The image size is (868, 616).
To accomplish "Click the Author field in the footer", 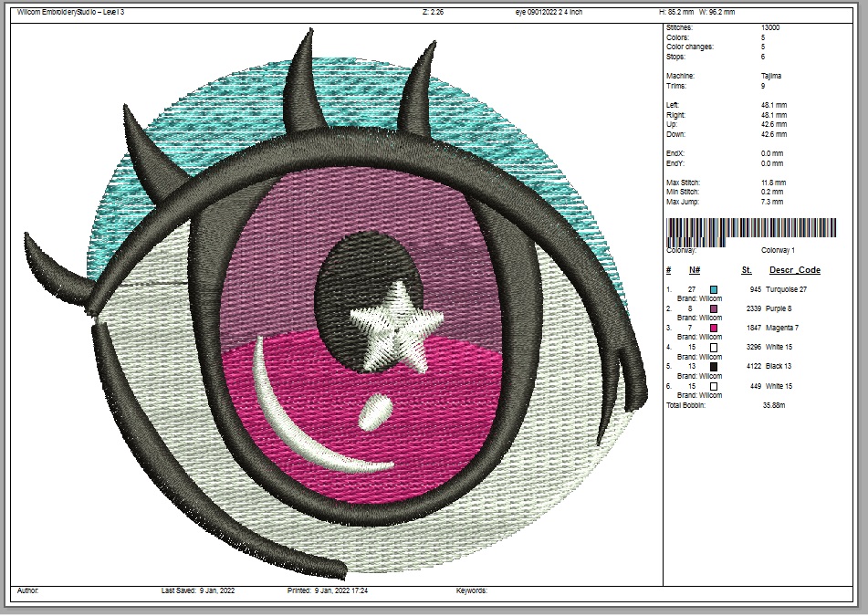I will [27, 591].
